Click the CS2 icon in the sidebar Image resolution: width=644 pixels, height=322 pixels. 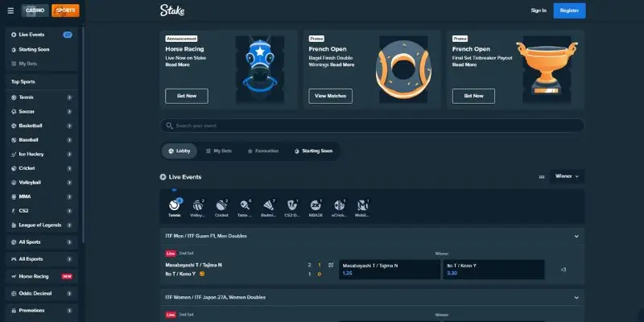[x=14, y=211]
